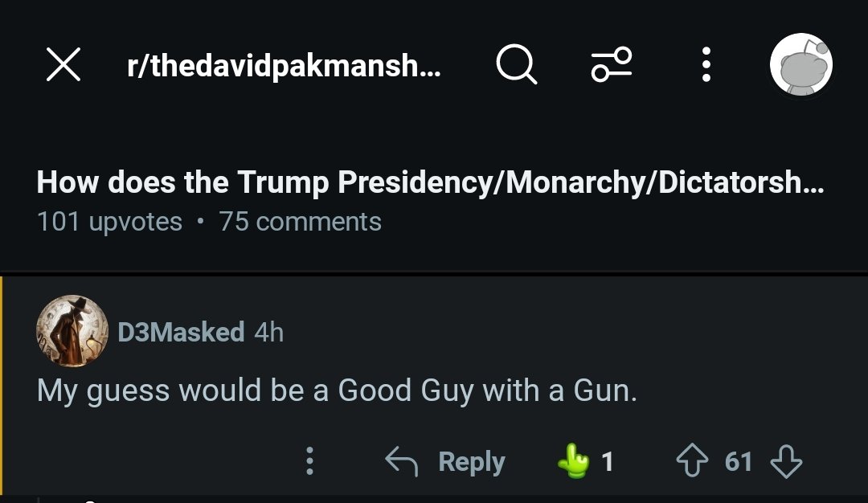Tap the 75 comments count
Screen dimensions: 868x503
(300, 222)
